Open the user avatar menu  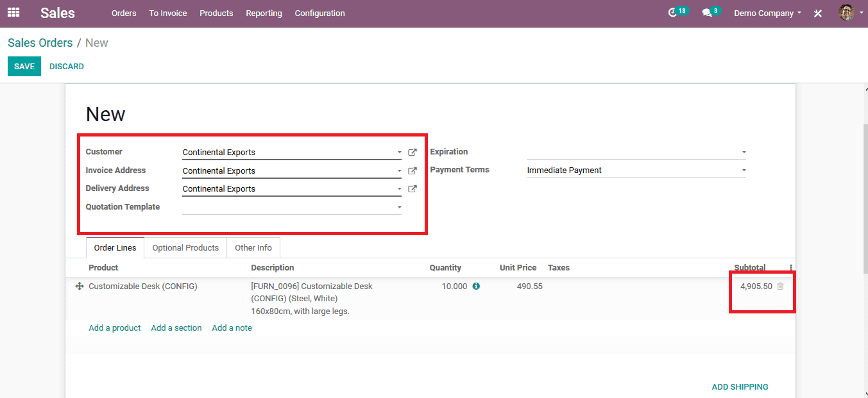[851, 12]
